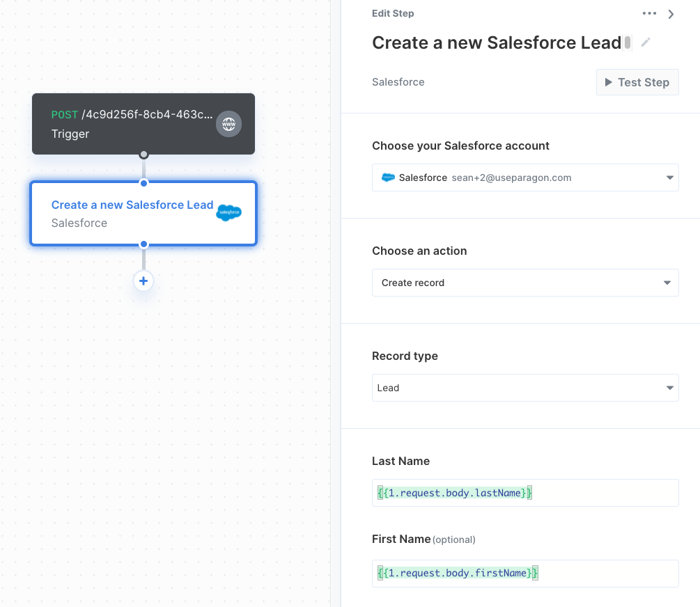Viewport: 700px width, 607px height.
Task: Open the Record type dropdown
Action: [525, 388]
